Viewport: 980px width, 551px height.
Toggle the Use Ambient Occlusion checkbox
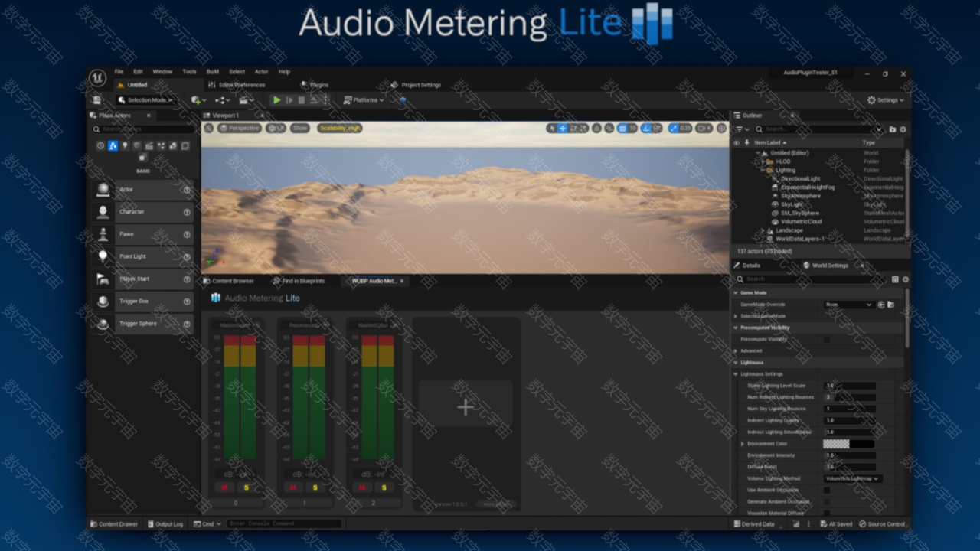[827, 490]
